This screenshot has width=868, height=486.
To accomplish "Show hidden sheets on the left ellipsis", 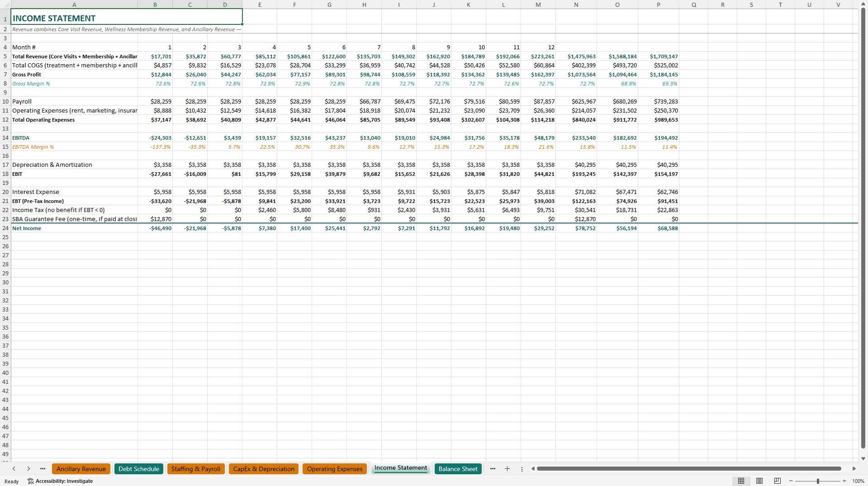I will [43, 469].
